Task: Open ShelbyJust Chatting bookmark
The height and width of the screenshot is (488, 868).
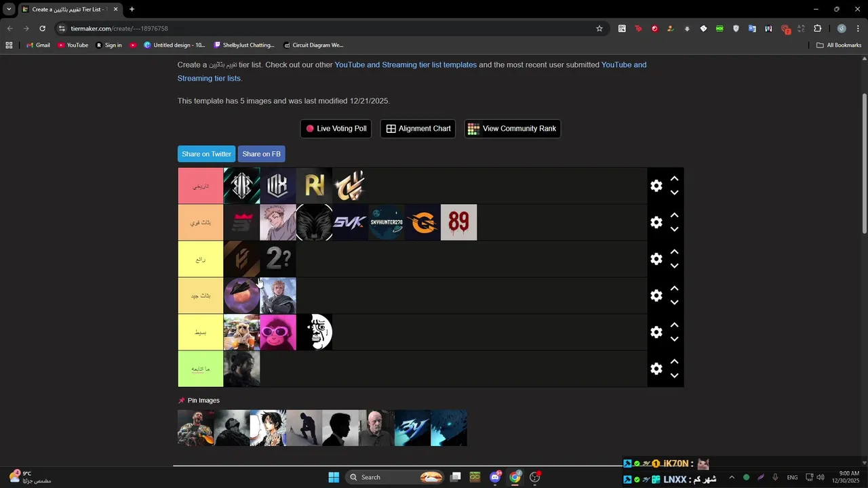Action: (244, 45)
